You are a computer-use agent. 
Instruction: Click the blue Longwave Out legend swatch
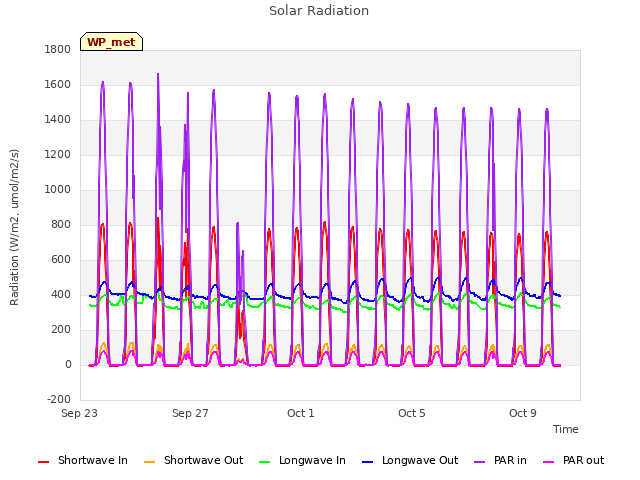click(368, 462)
